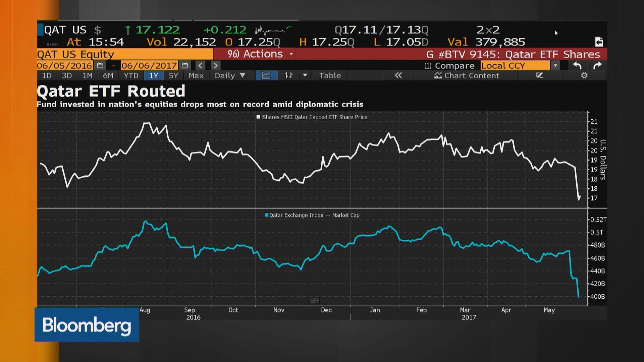644x362 pixels.
Task: Click the price change +0.212
Action: tap(225, 30)
